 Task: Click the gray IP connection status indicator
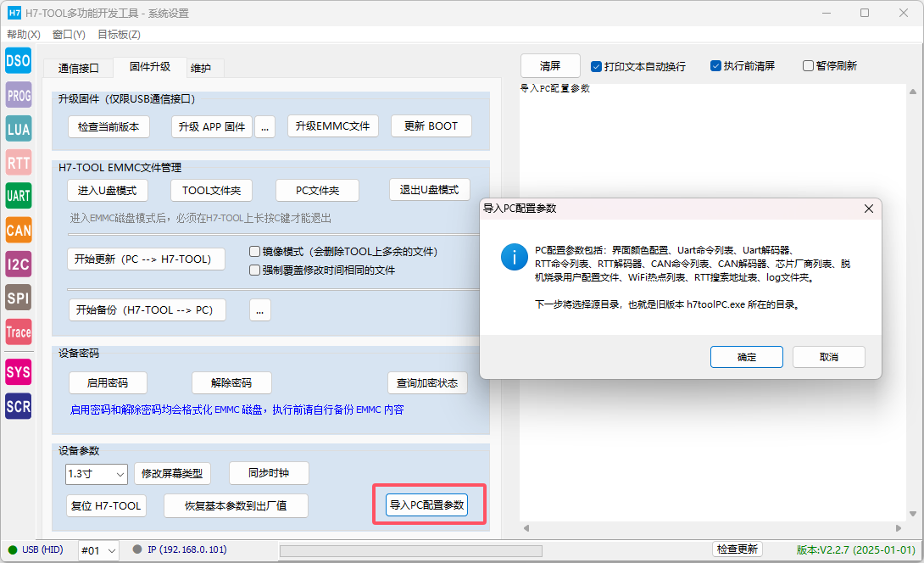(x=137, y=549)
